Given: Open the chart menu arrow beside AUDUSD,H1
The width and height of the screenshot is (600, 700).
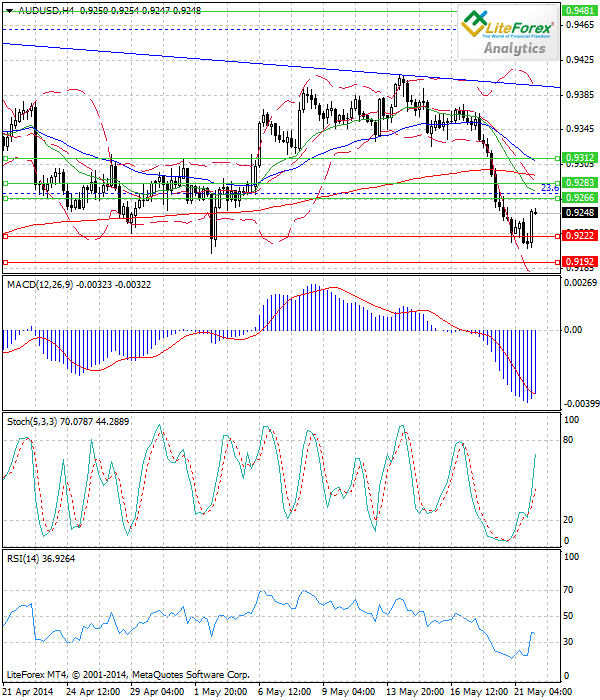Looking at the screenshot, I should [x=8, y=8].
